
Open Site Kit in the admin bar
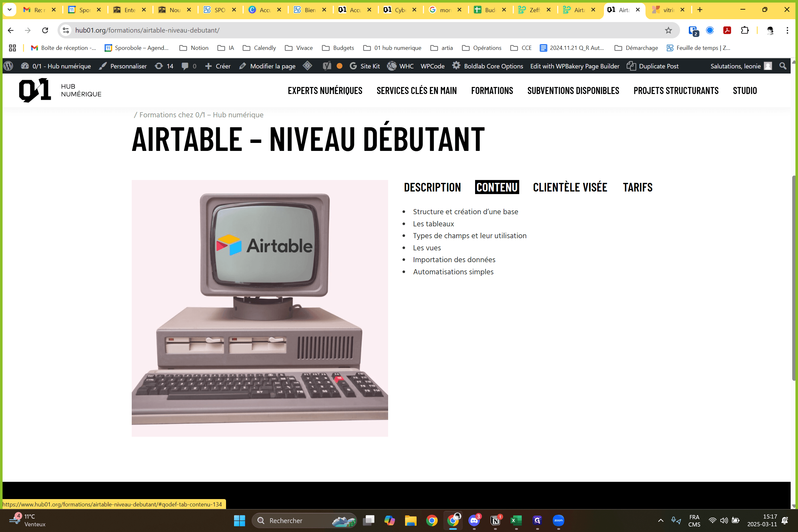[x=365, y=66]
